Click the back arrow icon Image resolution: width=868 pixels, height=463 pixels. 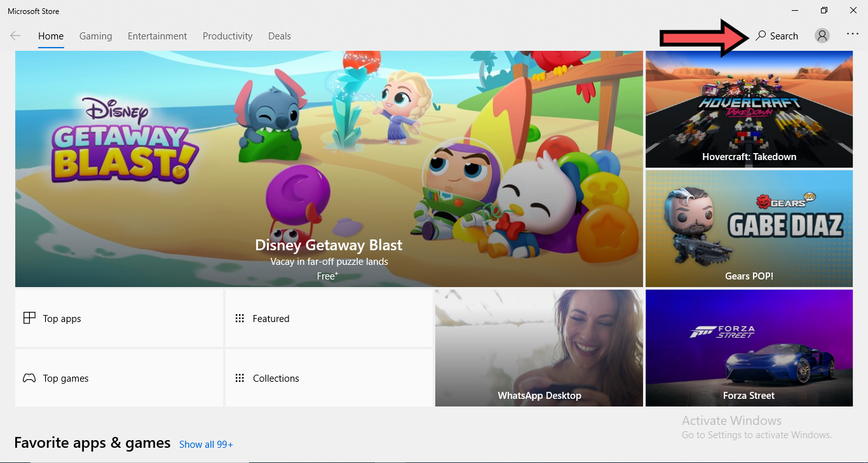tap(15, 36)
